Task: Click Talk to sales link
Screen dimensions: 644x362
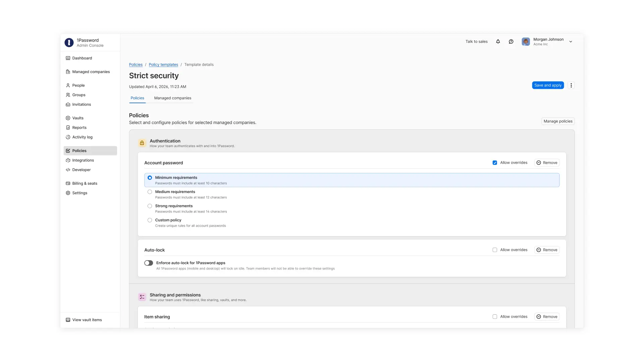Action: (477, 42)
